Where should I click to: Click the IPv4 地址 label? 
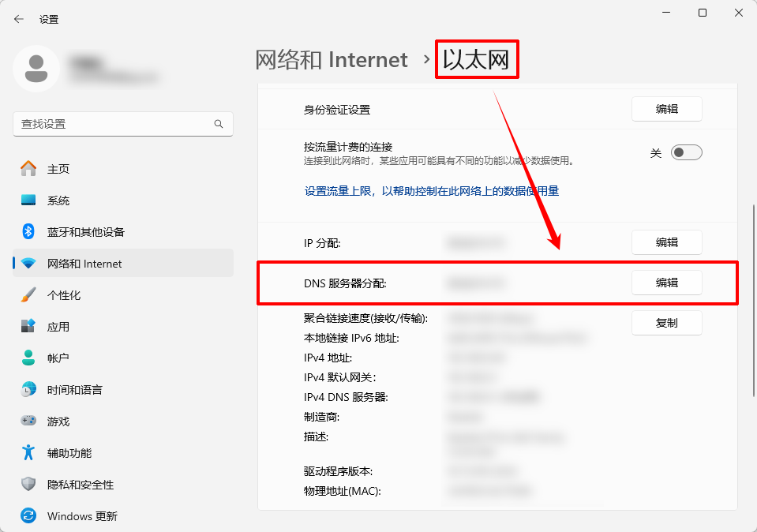click(x=328, y=358)
